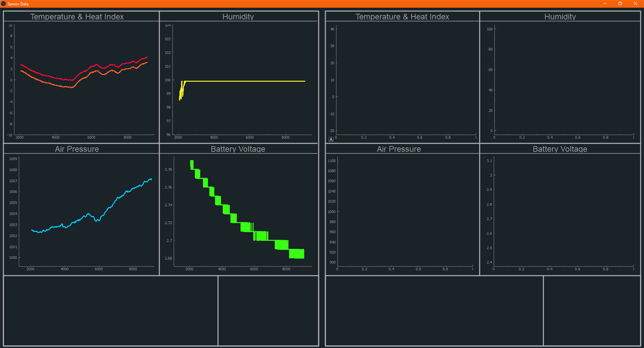Click the 'Sensor Data' window title text
The width and height of the screenshot is (644, 348).
18,4
